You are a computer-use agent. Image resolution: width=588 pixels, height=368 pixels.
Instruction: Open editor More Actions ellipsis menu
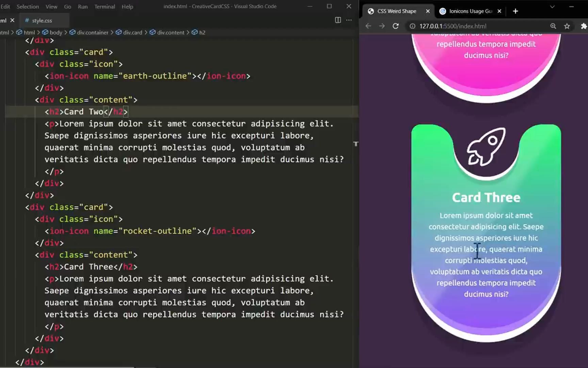coord(349,20)
